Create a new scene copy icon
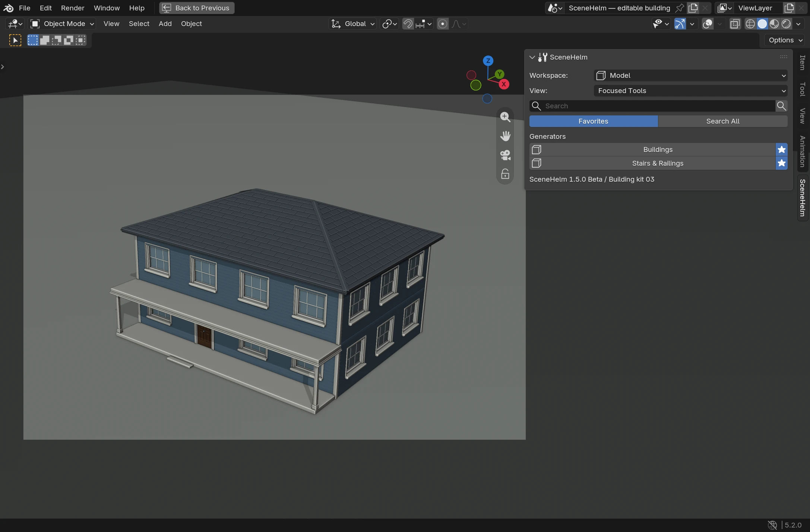The width and height of the screenshot is (810, 532). pos(693,8)
